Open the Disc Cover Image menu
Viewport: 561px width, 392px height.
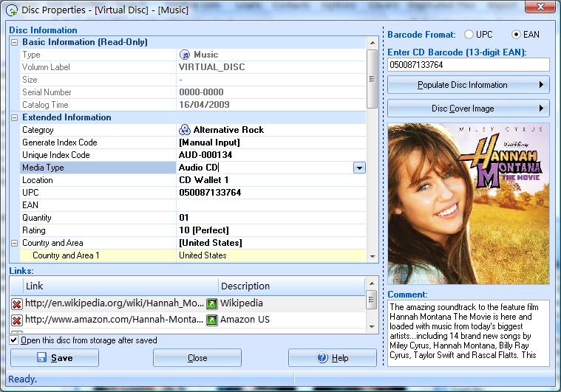(x=469, y=109)
